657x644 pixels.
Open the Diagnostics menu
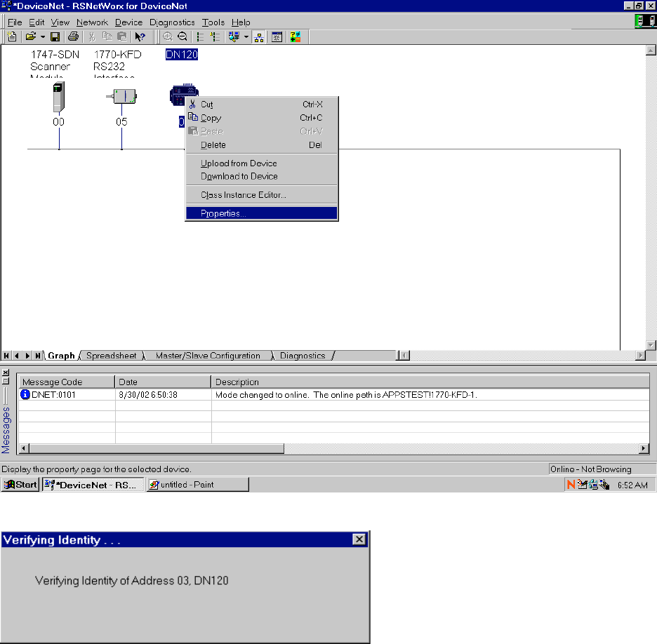click(172, 22)
